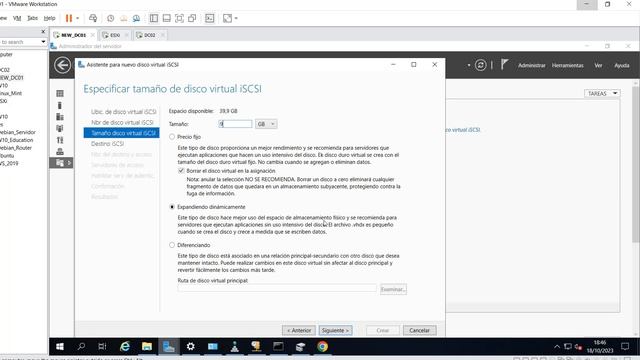Enter full screen mode via toolbar icon
This screenshot has width=640, height=360.
pos(179,18)
